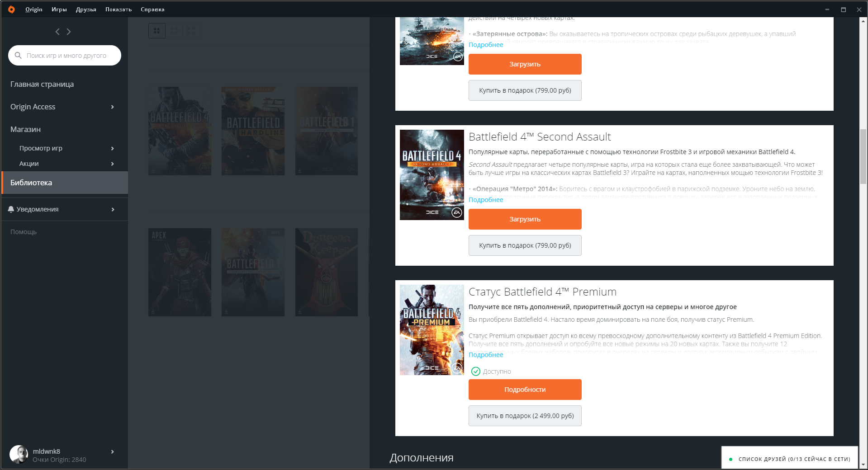Screen dimensions: 868x470
Task: Click Купить в подарок (2 499,00 руб)
Action: click(525, 416)
